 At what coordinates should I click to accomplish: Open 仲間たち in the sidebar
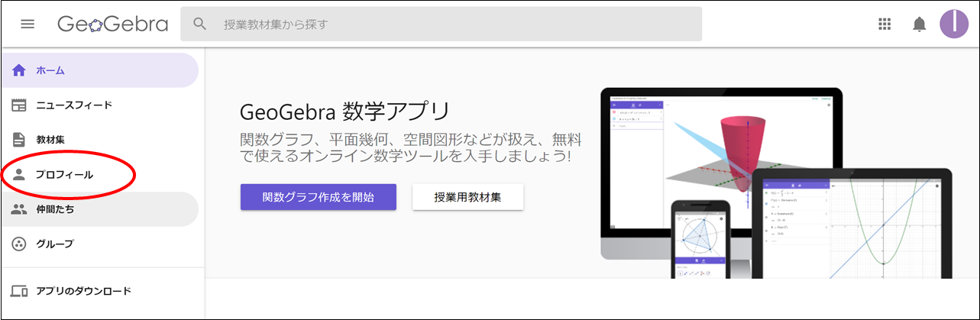[x=99, y=209]
